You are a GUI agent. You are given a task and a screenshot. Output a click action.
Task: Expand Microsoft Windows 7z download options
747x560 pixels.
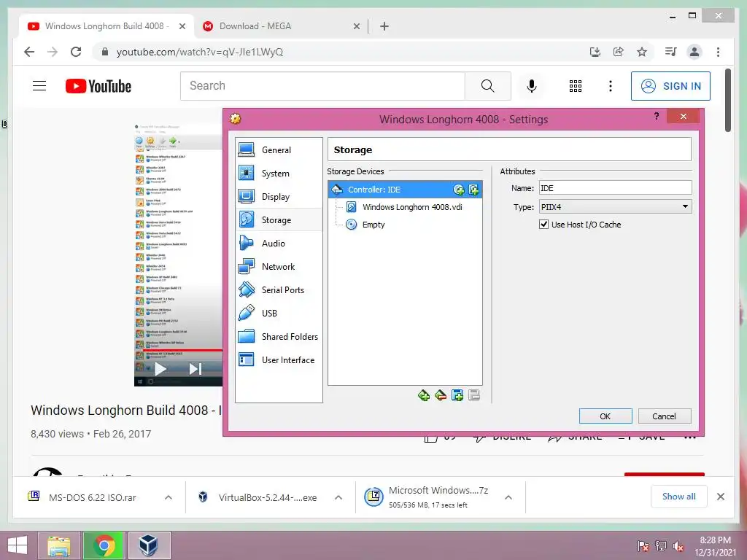508,497
